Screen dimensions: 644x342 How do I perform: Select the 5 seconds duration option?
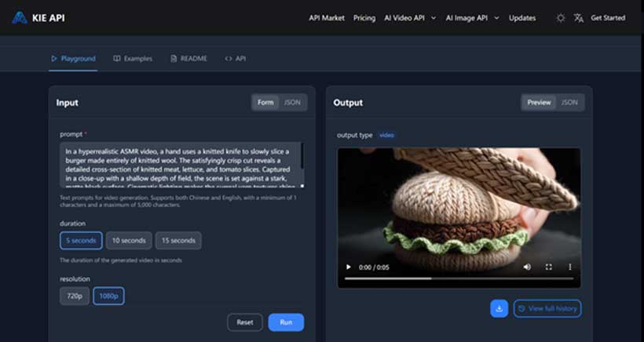tap(81, 240)
